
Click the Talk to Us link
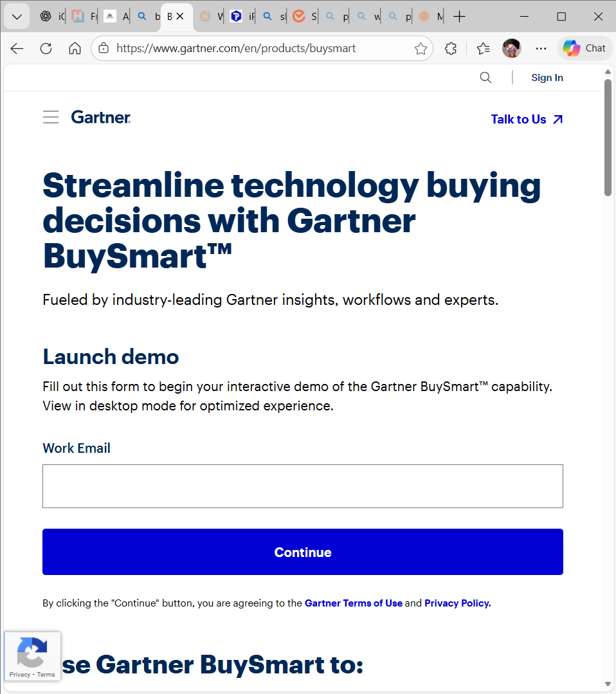pos(526,120)
